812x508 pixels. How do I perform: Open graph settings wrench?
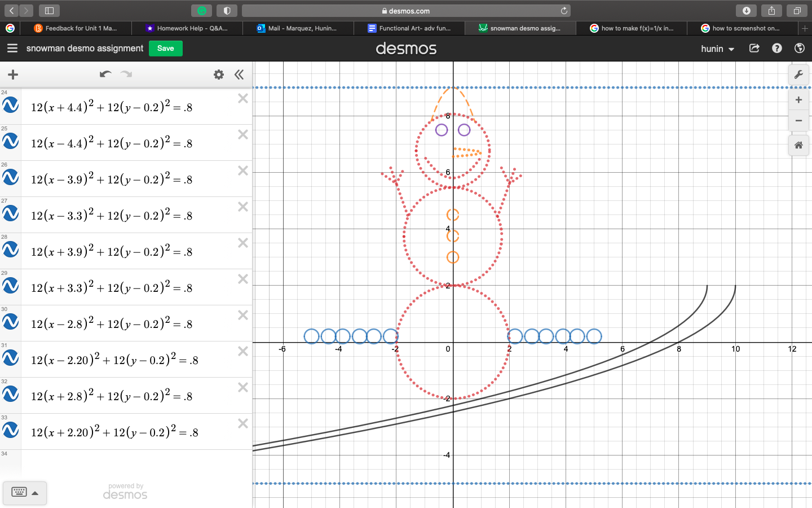pyautogui.click(x=798, y=75)
